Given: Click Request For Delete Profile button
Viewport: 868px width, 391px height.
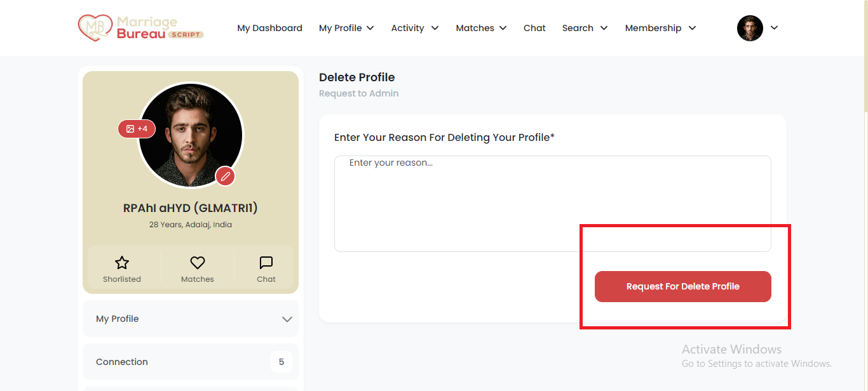Looking at the screenshot, I should (683, 286).
